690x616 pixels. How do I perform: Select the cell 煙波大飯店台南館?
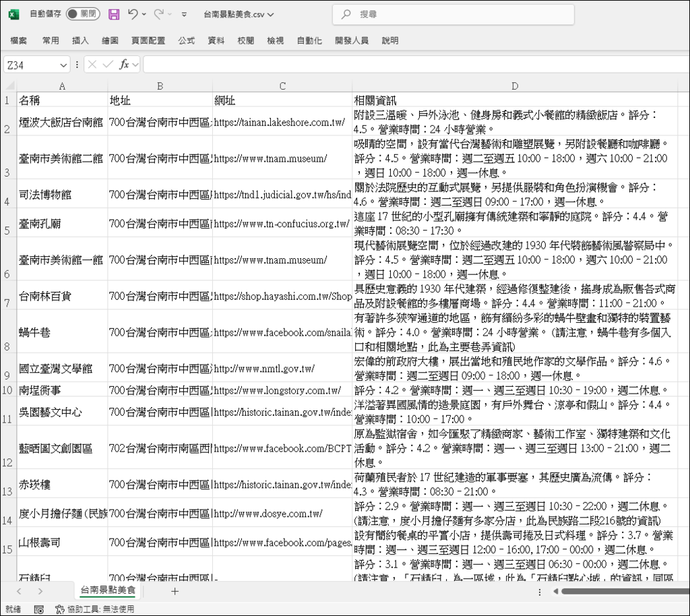62,122
